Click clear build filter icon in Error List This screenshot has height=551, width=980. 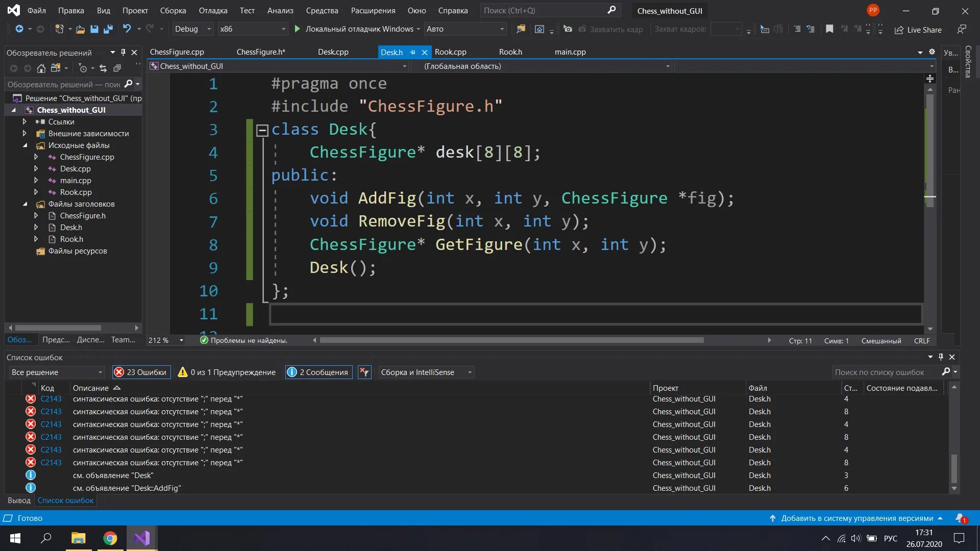click(x=364, y=372)
